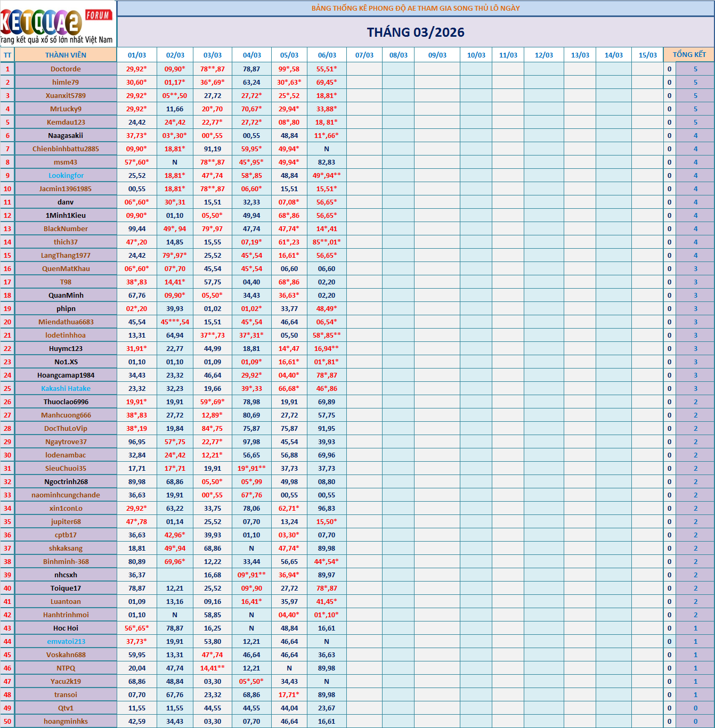
Task: Click member name Kakashi Hatake
Action: [66, 388]
